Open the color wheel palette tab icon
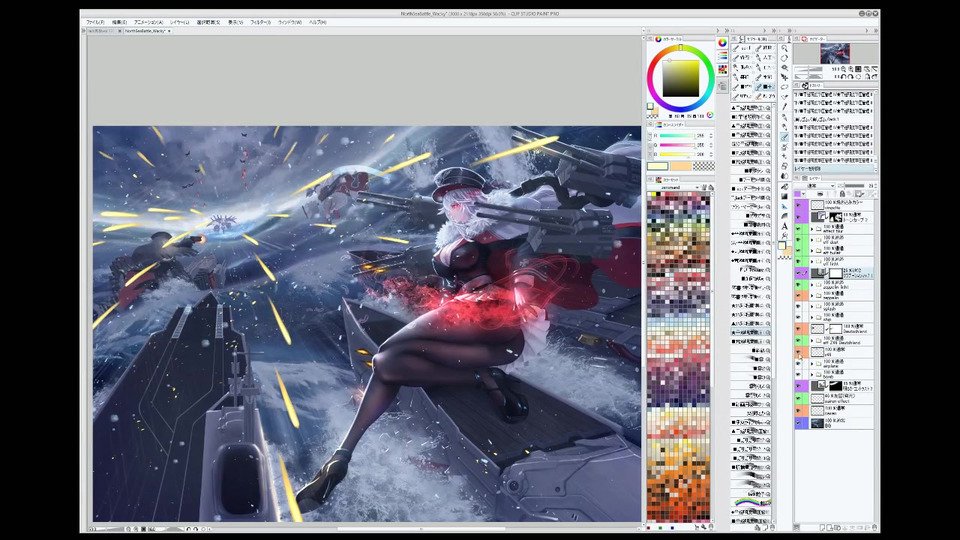Viewport: 960px width, 540px height. 722,43
